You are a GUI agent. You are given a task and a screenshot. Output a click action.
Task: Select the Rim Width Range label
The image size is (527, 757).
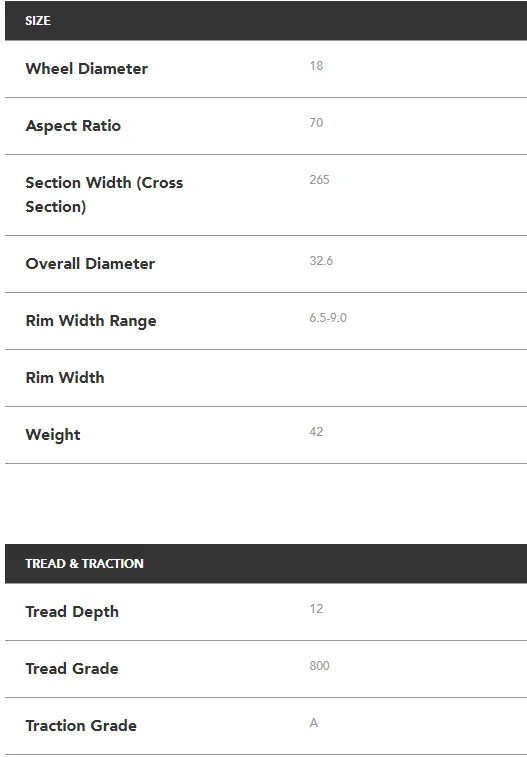[91, 321]
